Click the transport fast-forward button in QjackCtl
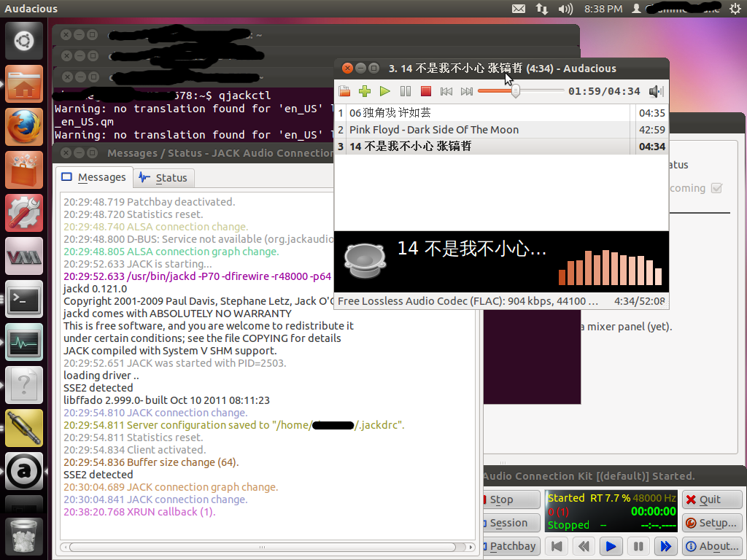The height and width of the screenshot is (560, 747). pyautogui.click(x=665, y=546)
